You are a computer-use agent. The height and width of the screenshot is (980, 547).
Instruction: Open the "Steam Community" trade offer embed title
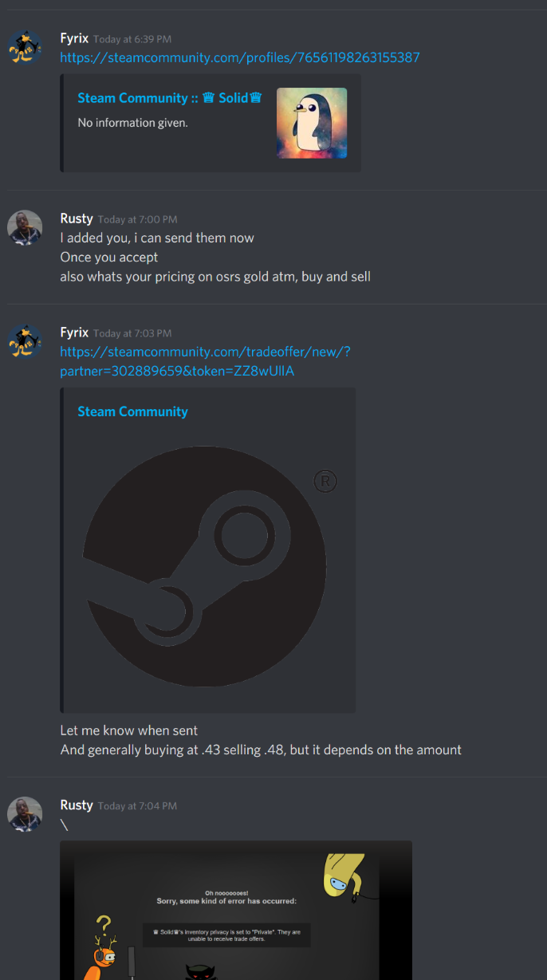click(x=132, y=411)
